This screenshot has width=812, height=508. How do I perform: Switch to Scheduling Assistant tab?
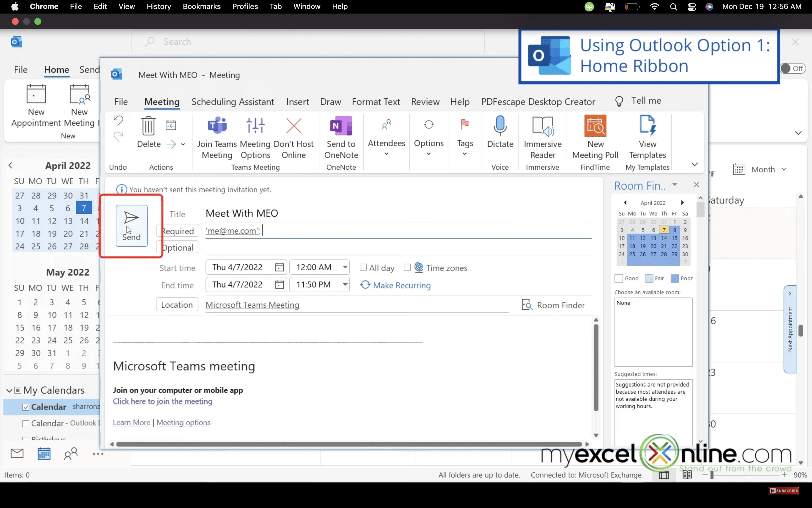[233, 102]
